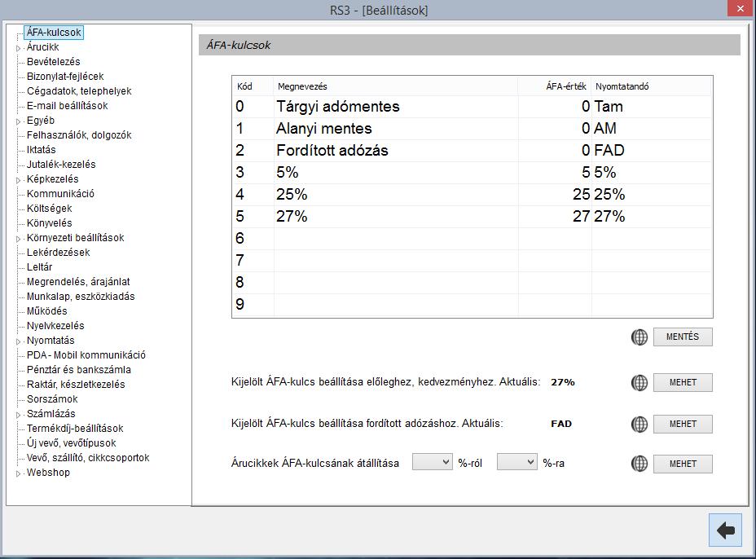Viewport: 756px width, 559px height.
Task: Open the %-ra dropdown
Action: tap(516, 462)
